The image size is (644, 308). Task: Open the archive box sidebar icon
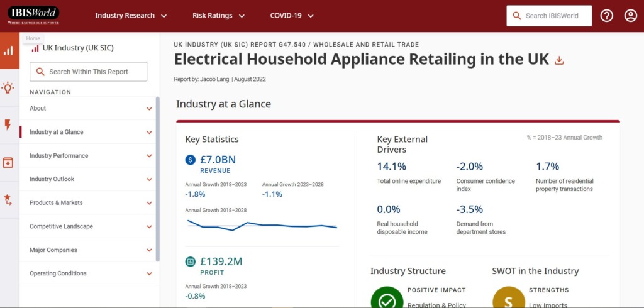[8, 163]
